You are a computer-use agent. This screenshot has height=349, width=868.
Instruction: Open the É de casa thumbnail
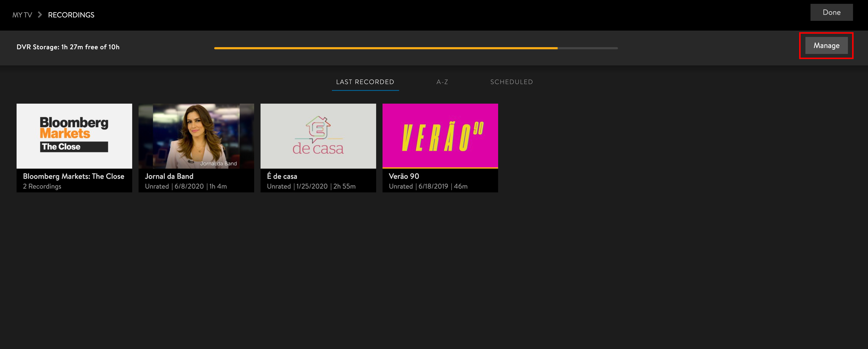[318, 136]
